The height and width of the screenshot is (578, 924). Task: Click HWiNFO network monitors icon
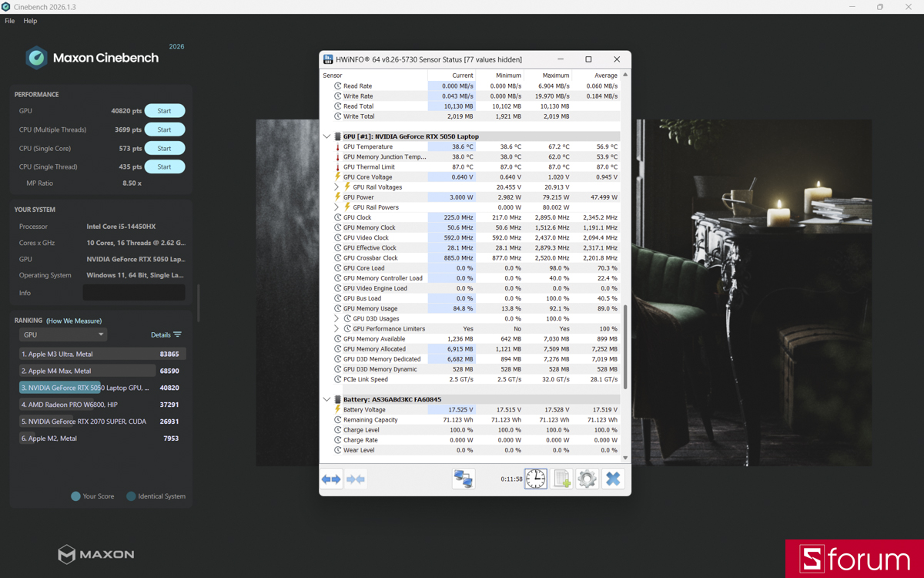[x=464, y=479]
